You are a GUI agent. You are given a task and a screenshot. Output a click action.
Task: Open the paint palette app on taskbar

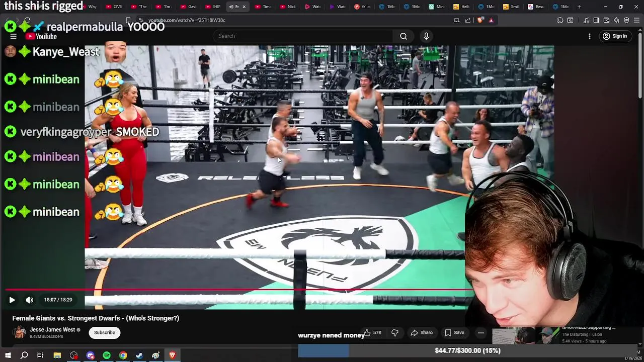point(155,355)
